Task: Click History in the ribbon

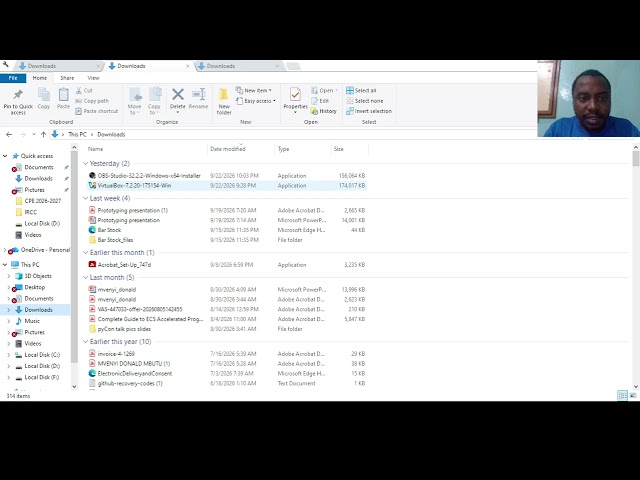Action: tap(324, 111)
